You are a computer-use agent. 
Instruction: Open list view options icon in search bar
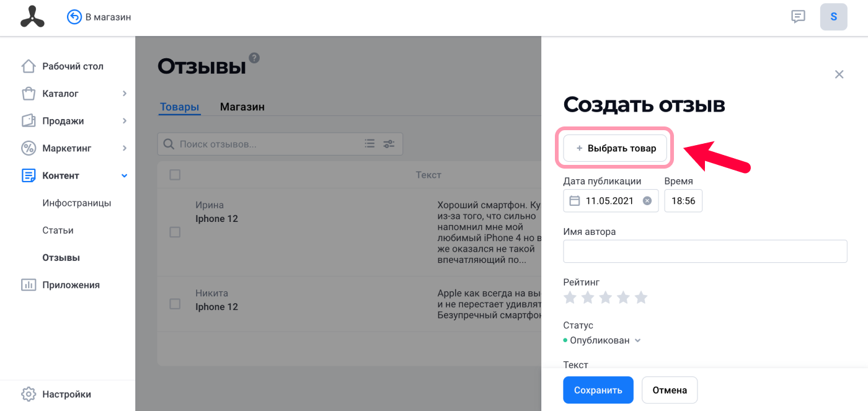(x=370, y=144)
